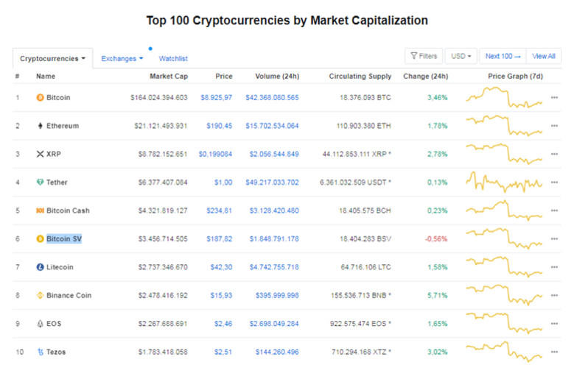Expand the Exchanges dropdown
The height and width of the screenshot is (365, 588).
pos(122,58)
